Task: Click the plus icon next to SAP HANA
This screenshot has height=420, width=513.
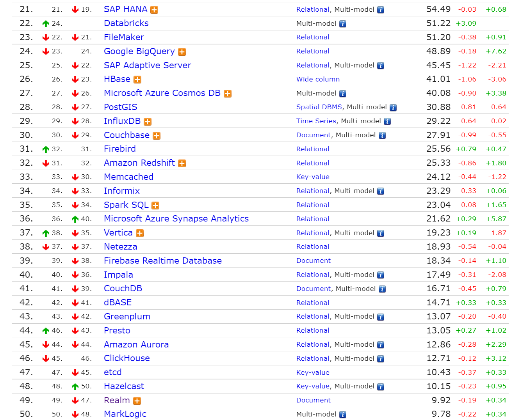Action: (155, 10)
